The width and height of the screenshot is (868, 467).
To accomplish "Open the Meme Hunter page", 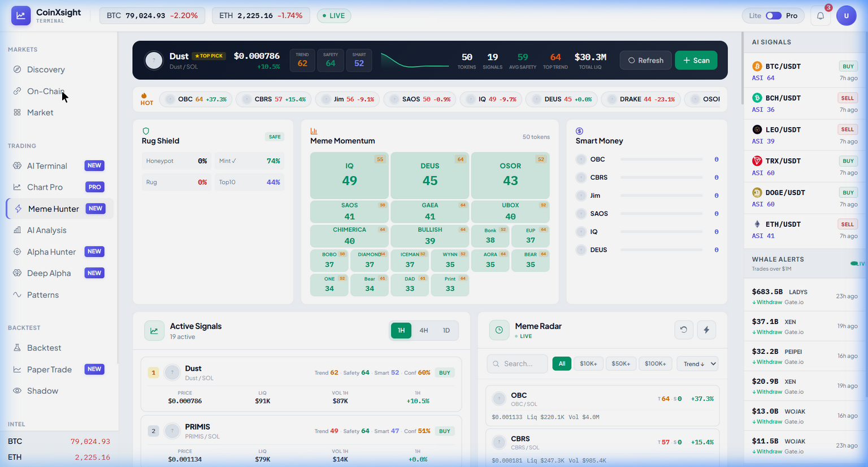I will pyautogui.click(x=60, y=209).
